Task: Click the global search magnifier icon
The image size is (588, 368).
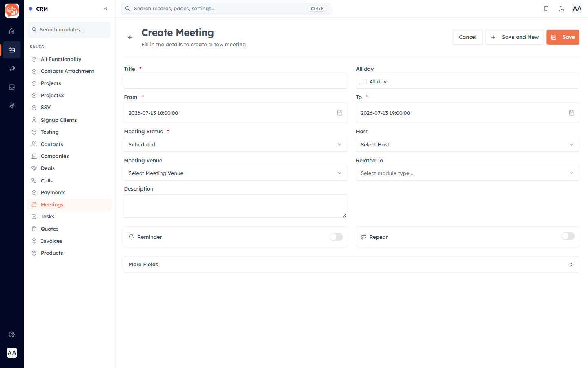Action: click(128, 9)
